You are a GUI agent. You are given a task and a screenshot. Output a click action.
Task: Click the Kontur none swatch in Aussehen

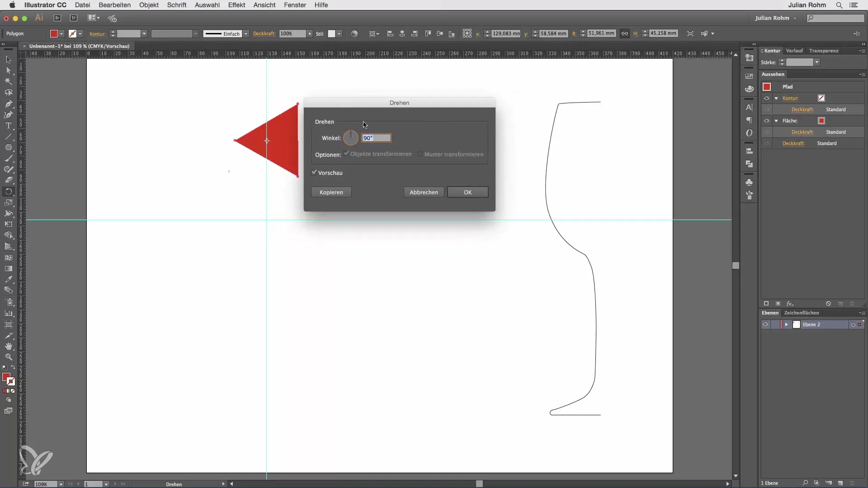821,98
